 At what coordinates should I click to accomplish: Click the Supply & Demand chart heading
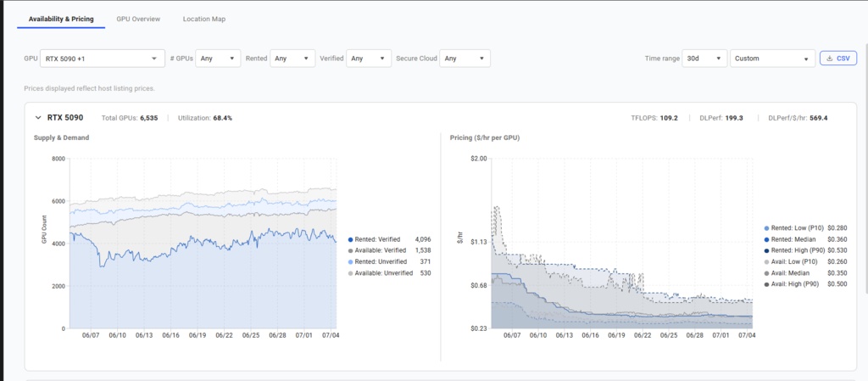click(x=61, y=138)
